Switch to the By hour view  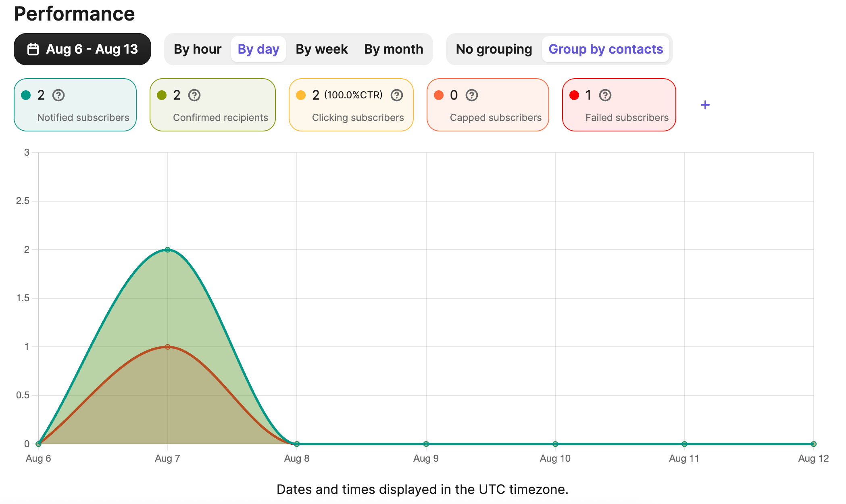(198, 49)
